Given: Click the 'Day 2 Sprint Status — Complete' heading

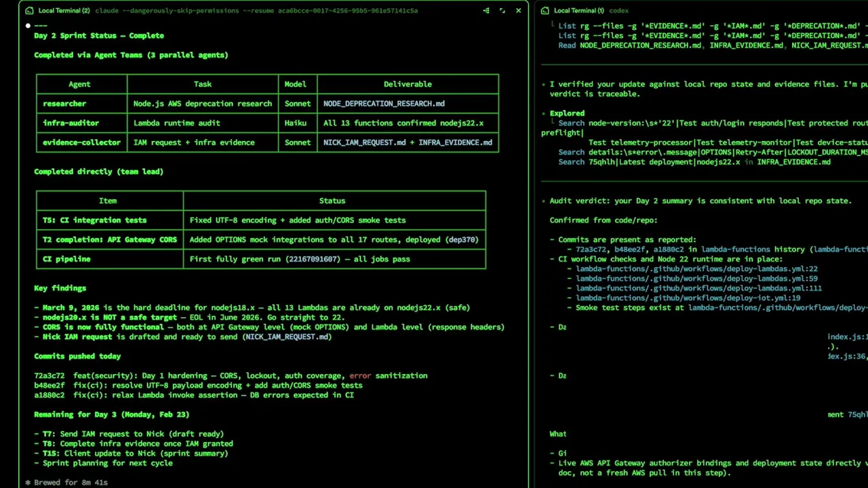Looking at the screenshot, I should pyautogui.click(x=99, y=35).
